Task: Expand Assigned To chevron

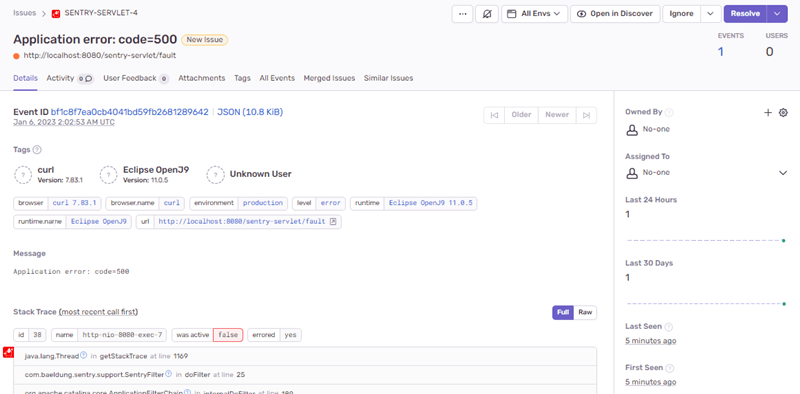Action: tap(783, 173)
